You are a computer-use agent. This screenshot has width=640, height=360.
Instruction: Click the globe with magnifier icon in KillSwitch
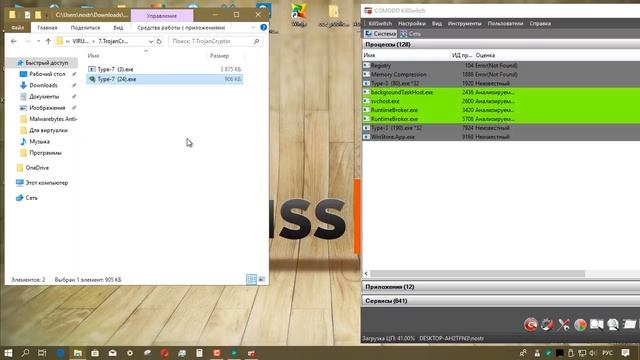click(613, 324)
